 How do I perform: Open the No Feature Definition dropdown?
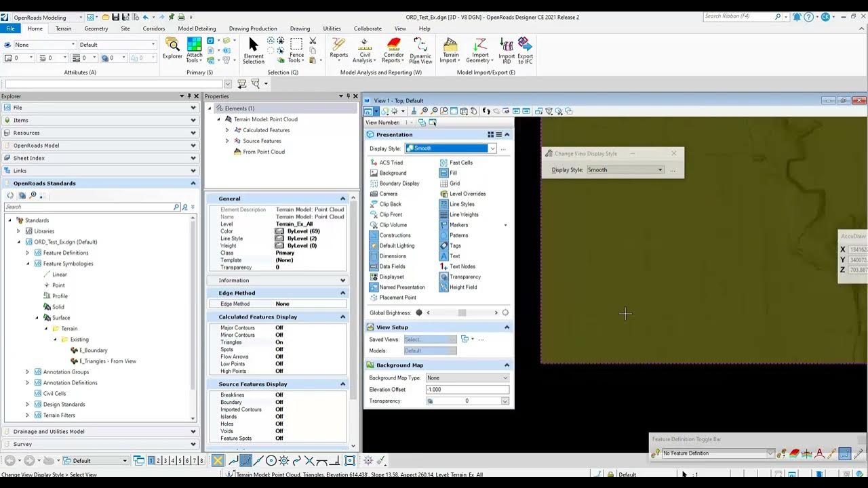(718, 453)
